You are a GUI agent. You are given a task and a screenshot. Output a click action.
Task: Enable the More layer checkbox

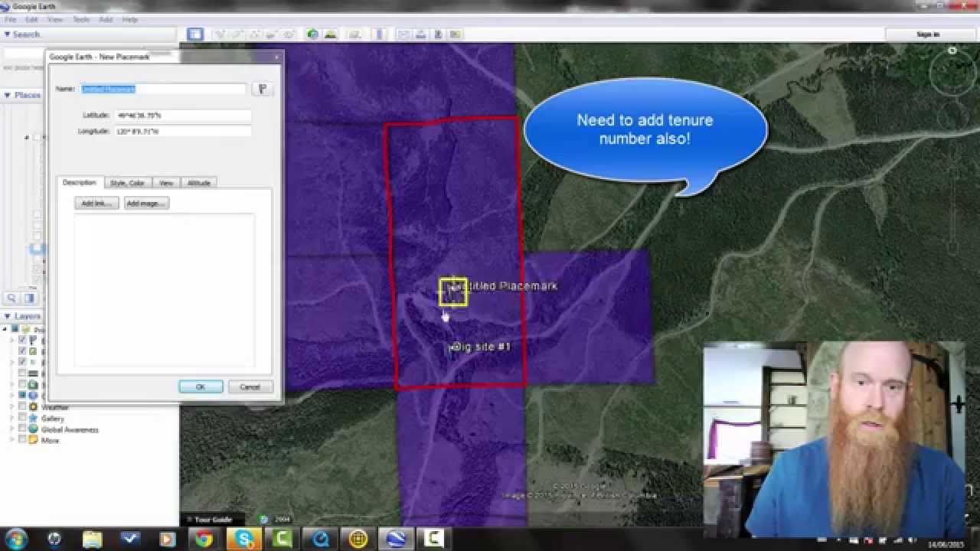click(x=21, y=440)
